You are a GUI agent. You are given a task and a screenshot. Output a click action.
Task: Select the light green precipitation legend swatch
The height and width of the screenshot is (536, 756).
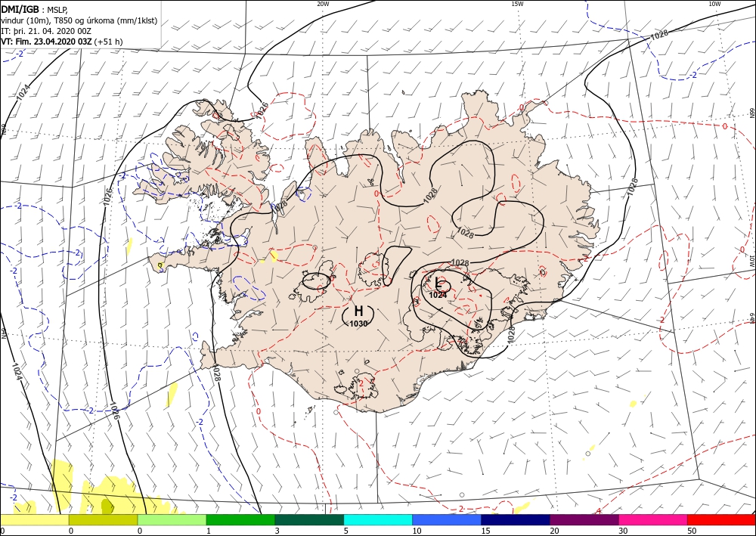point(172,519)
